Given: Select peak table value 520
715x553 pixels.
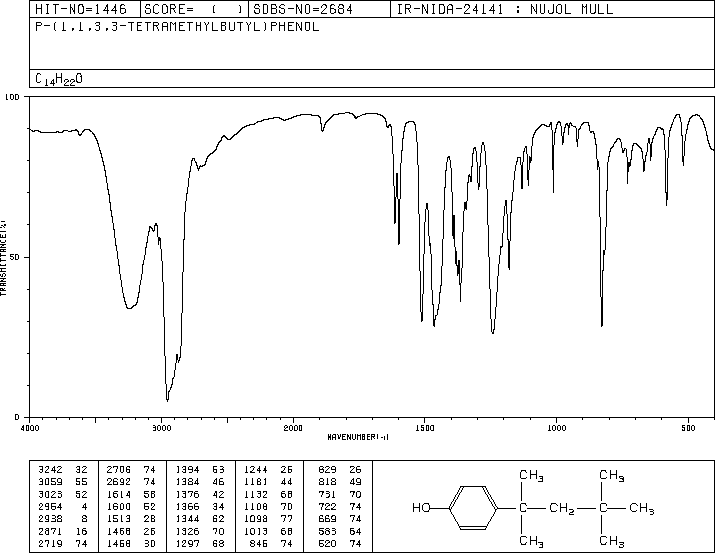Looking at the screenshot, I should (327, 544).
